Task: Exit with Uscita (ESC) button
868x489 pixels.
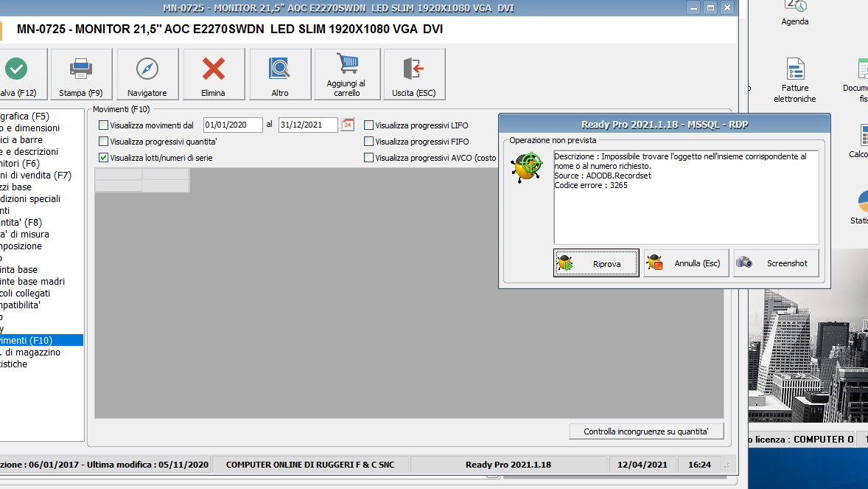Action: click(x=414, y=74)
